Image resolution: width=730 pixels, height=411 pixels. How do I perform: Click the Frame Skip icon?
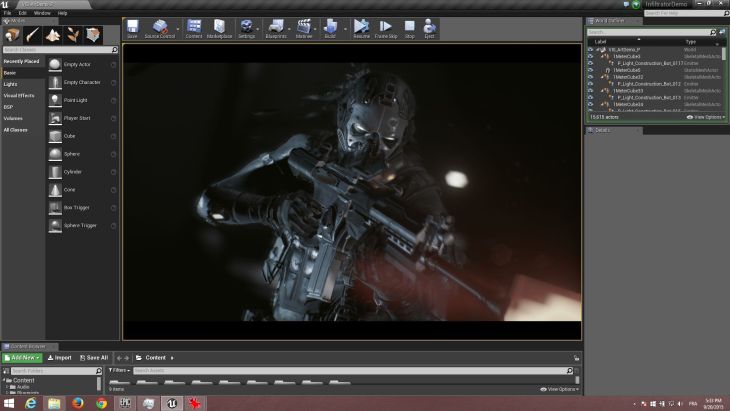(x=386, y=29)
